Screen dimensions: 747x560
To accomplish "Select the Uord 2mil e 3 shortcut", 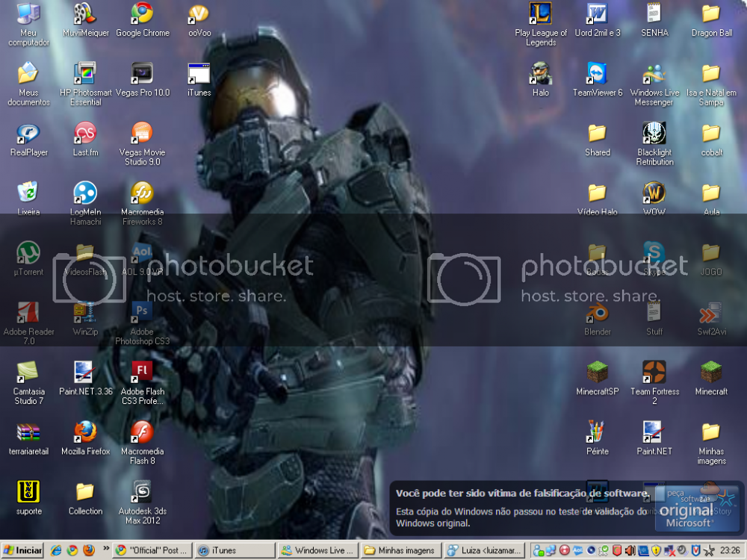I will (x=598, y=20).
